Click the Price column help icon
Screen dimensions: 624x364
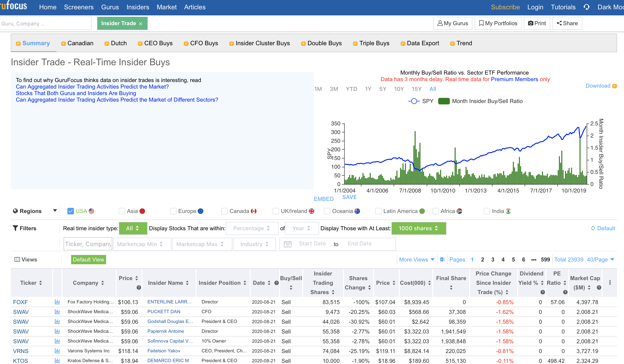click(x=139, y=288)
